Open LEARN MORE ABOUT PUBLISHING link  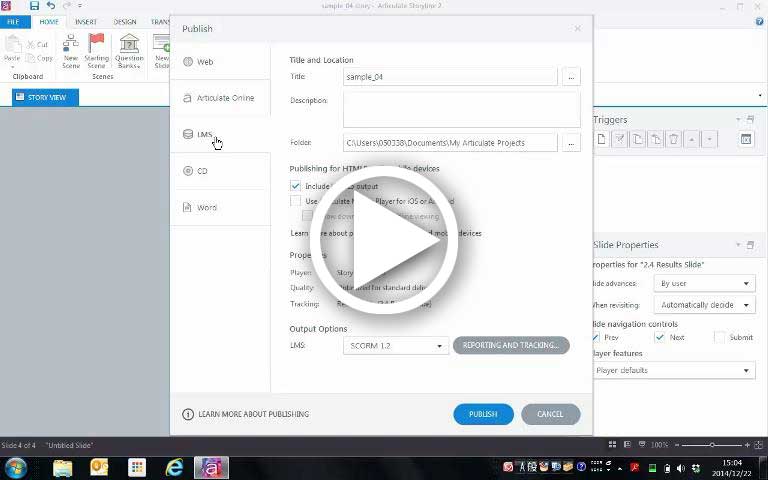pos(245,414)
